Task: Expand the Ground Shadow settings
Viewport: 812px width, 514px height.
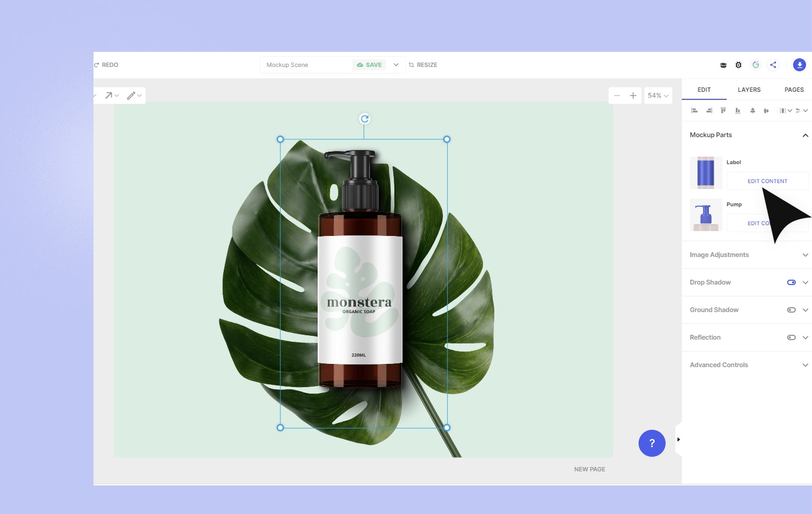Action: click(x=805, y=310)
